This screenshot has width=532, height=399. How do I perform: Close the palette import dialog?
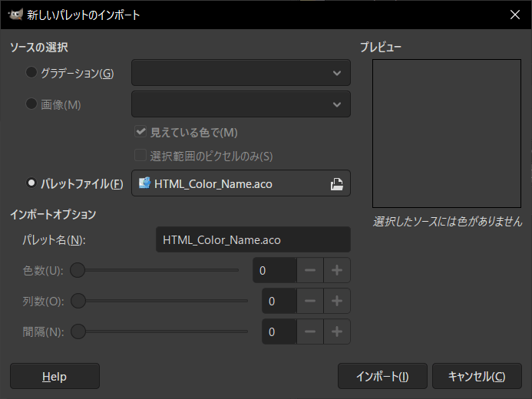(x=514, y=15)
